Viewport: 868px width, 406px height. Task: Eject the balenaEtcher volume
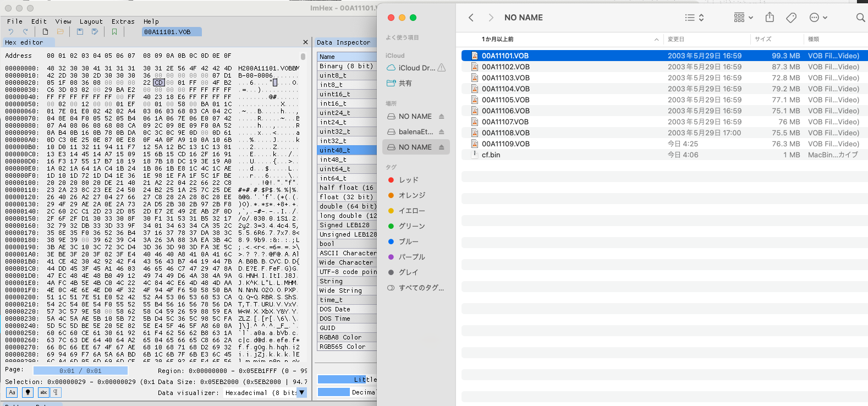(x=442, y=132)
